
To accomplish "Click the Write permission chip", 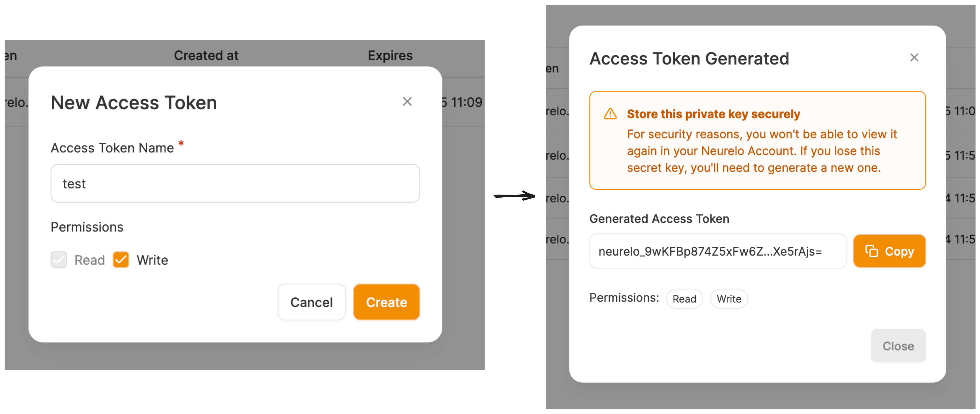I will [x=729, y=299].
